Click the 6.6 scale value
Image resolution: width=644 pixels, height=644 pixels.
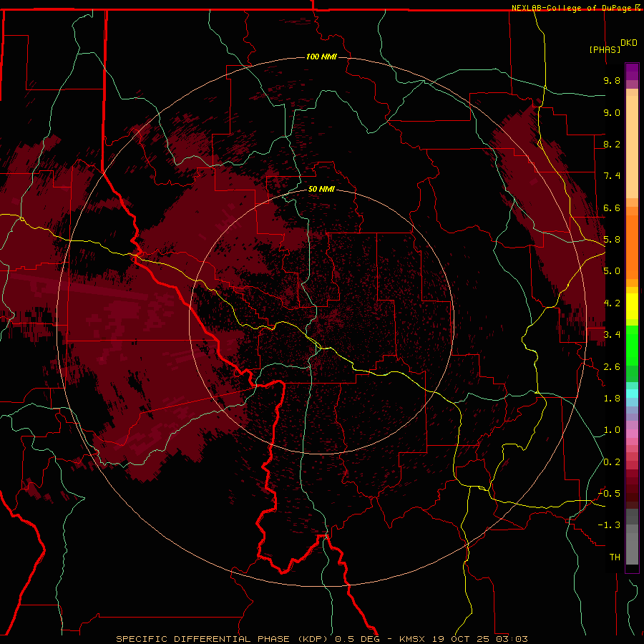(x=612, y=208)
